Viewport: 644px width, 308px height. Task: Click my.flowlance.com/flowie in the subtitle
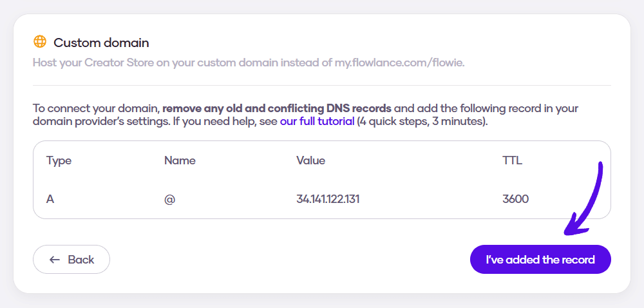400,63
